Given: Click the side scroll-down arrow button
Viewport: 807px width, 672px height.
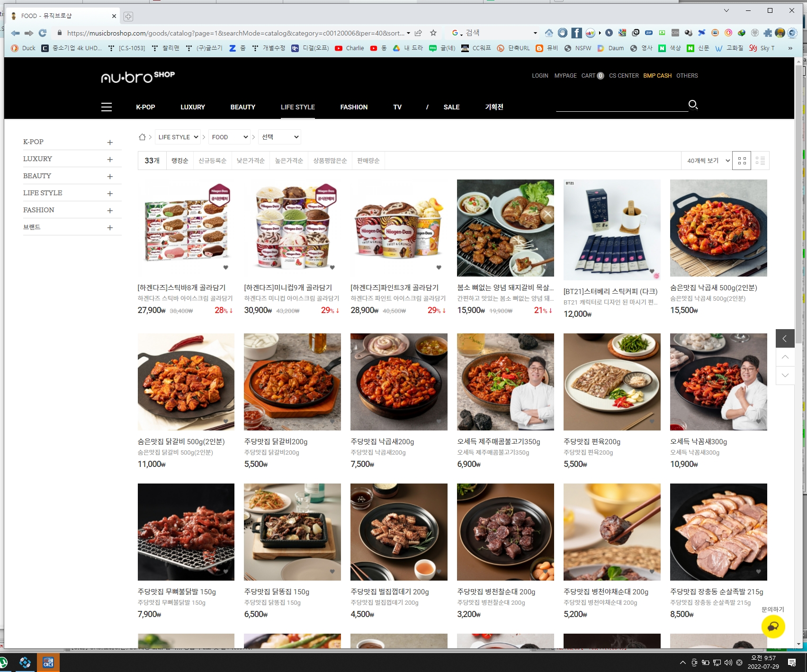Looking at the screenshot, I should [785, 375].
